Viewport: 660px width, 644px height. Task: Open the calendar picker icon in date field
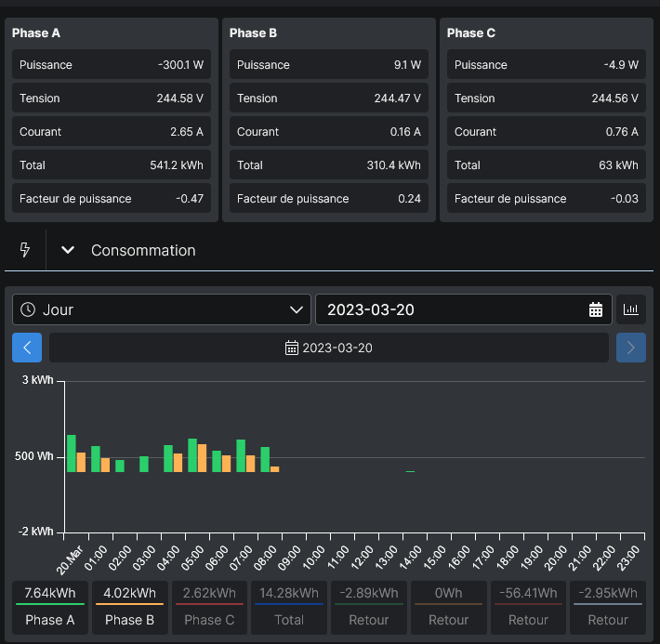pyautogui.click(x=596, y=309)
